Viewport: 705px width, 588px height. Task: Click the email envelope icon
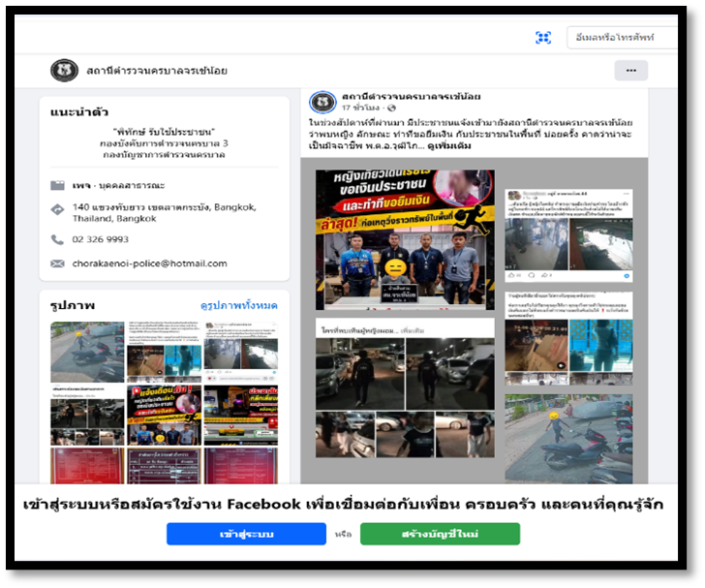[57, 263]
